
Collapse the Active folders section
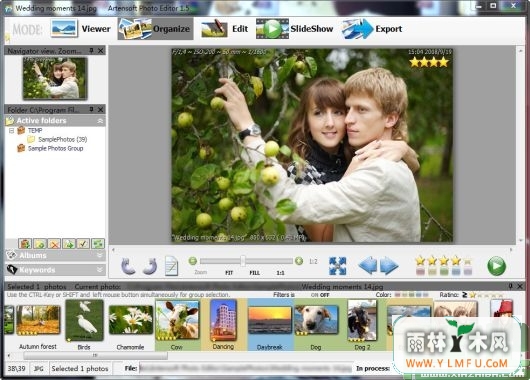[x=100, y=121]
